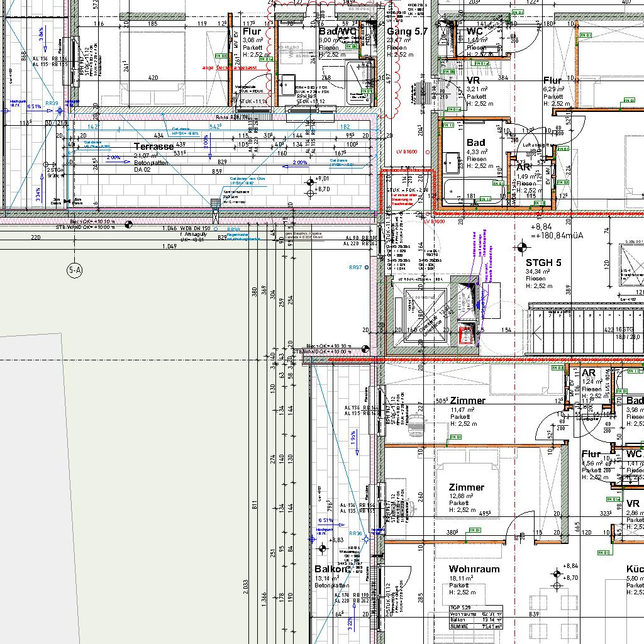Select the Gang 5.7 room label

point(407,31)
